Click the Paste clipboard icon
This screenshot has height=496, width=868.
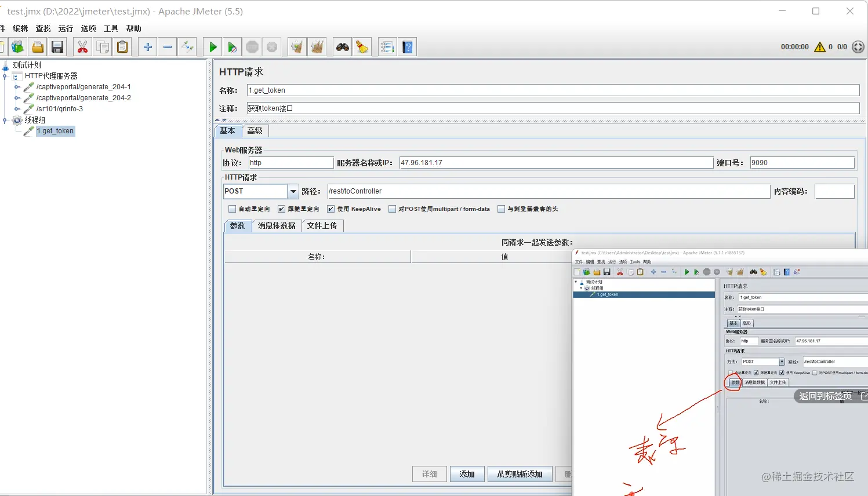tap(122, 47)
